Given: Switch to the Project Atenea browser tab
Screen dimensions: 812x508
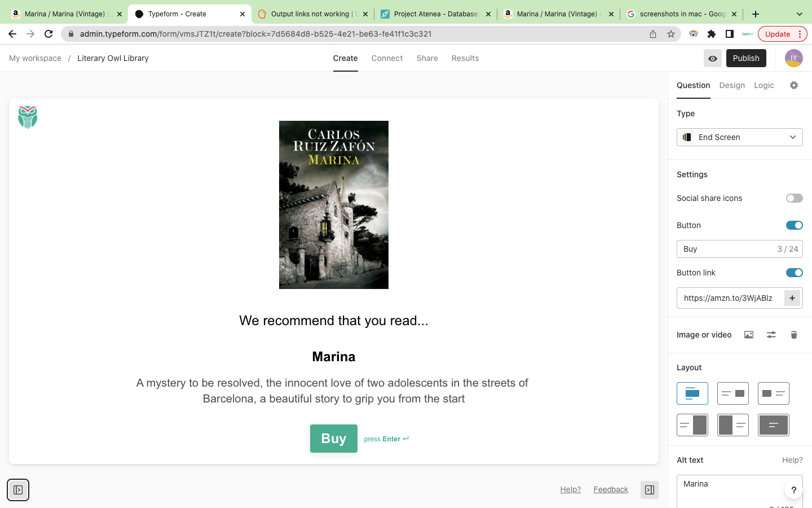Looking at the screenshot, I should coord(436,14).
